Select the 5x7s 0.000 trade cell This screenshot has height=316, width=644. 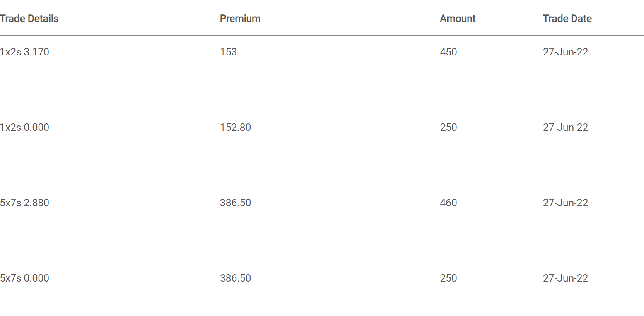[24, 278]
